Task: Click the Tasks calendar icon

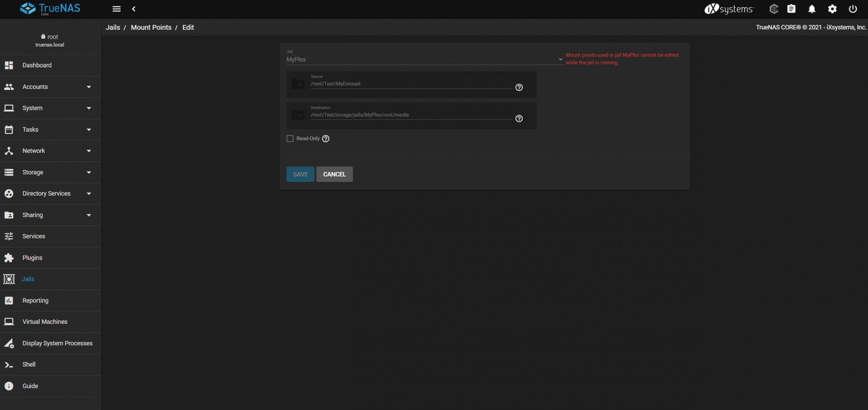Action: tap(9, 130)
